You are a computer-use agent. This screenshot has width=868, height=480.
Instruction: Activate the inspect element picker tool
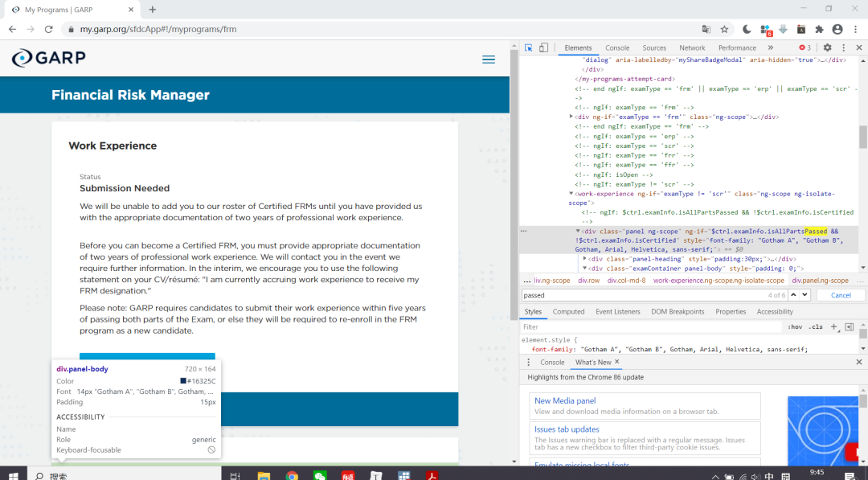(528, 48)
